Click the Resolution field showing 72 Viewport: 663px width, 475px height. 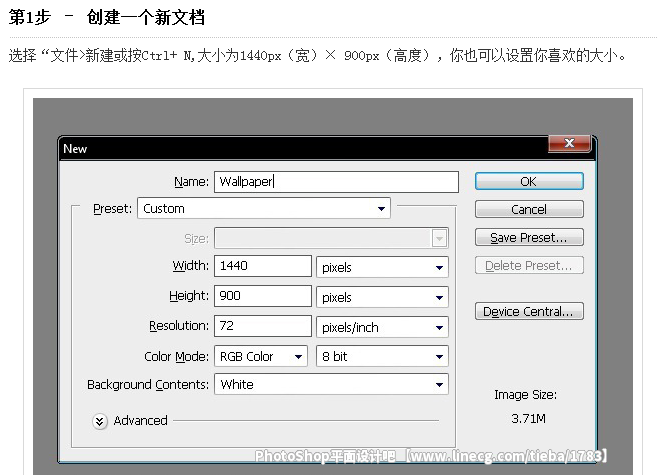263,326
